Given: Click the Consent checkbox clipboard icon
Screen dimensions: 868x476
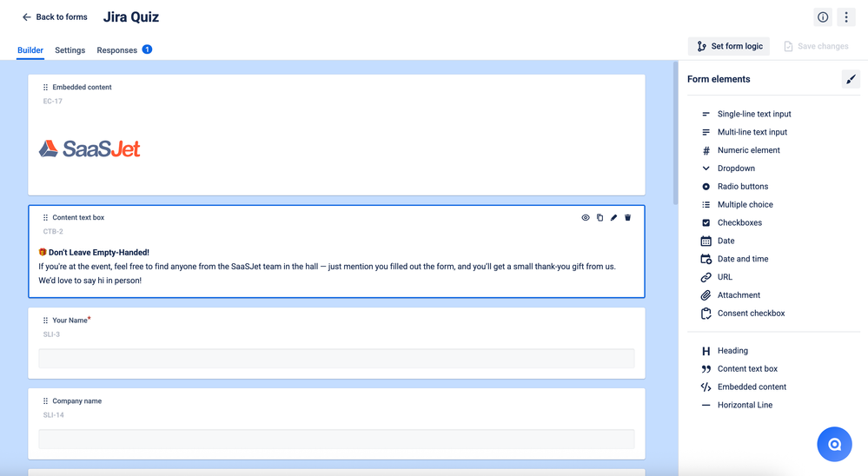Looking at the screenshot, I should (706, 314).
